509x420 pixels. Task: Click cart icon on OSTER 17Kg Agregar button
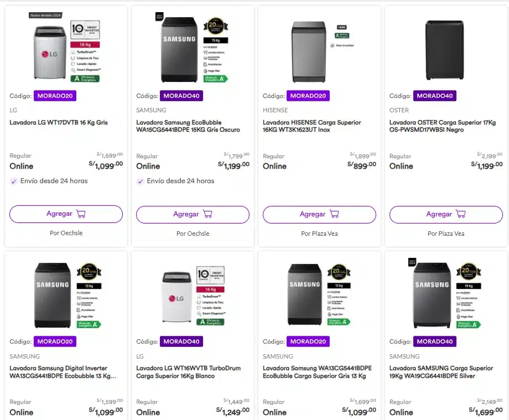461,214
